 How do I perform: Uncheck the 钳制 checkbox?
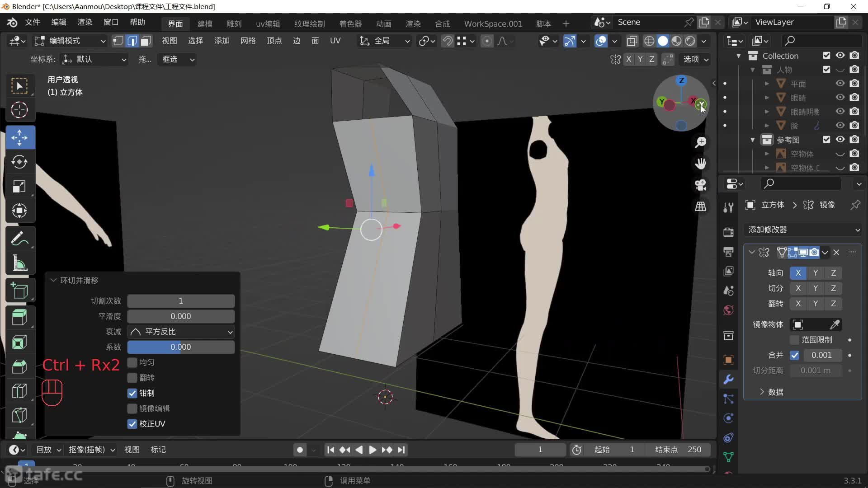click(132, 393)
